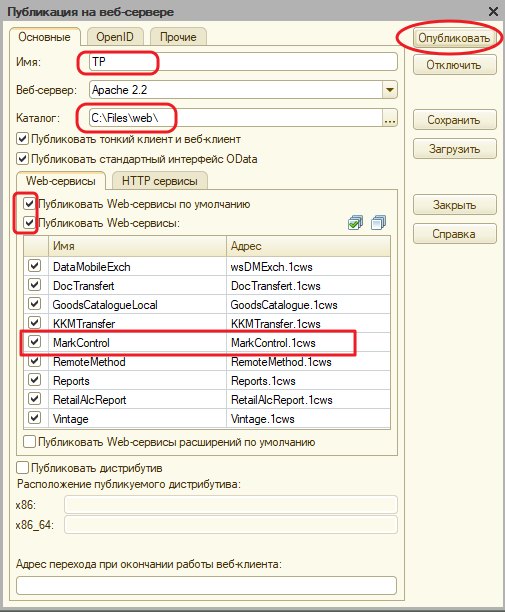Click the Имя input field containing TP
Viewport: 505px width, 612px height.
[x=243, y=62]
